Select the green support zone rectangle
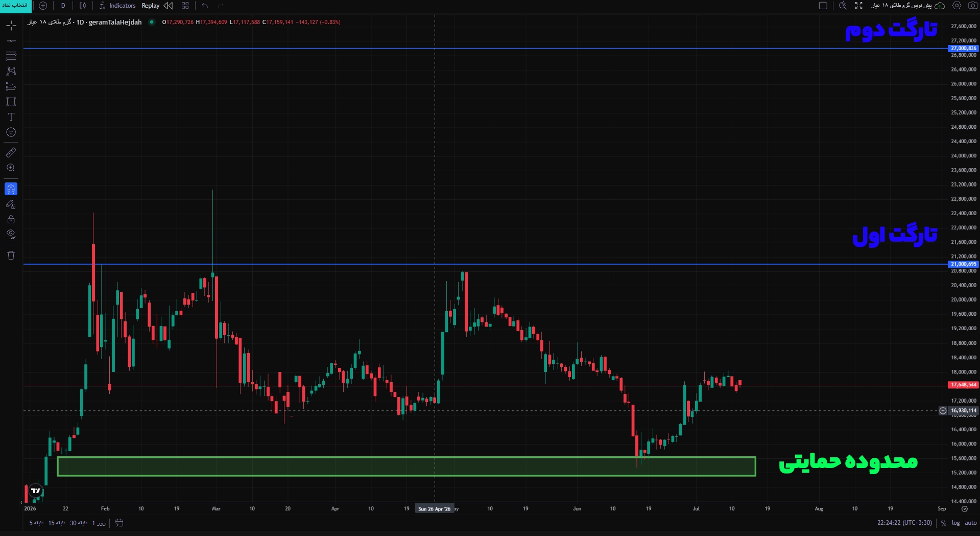This screenshot has width=980, height=536. tap(406, 467)
